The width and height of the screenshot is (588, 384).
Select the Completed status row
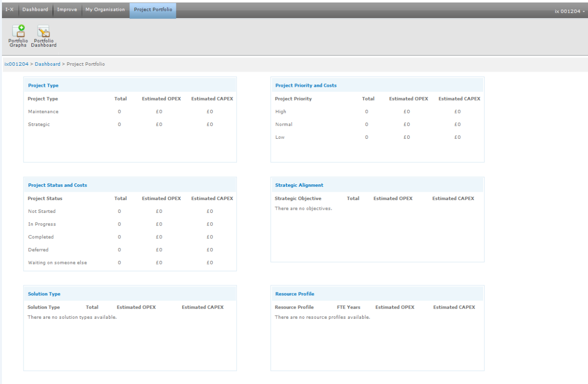41,236
